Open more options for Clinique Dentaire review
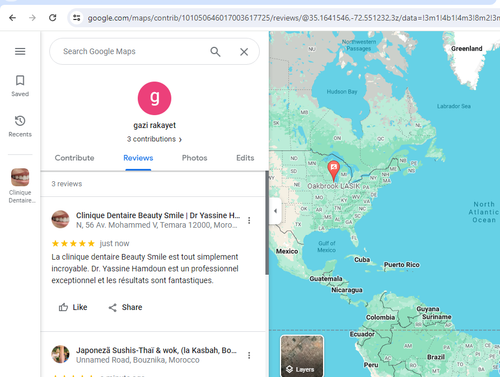Image resolution: width=500 pixels, height=377 pixels. (249, 220)
